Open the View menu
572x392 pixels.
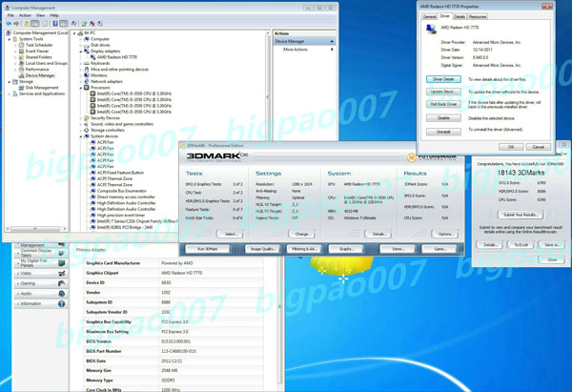click(x=40, y=15)
